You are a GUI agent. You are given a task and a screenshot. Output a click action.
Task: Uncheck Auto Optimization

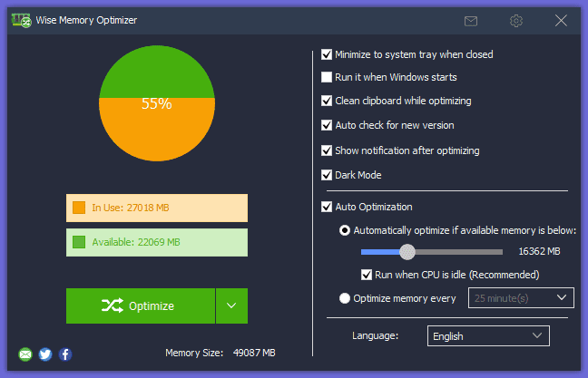[327, 207]
